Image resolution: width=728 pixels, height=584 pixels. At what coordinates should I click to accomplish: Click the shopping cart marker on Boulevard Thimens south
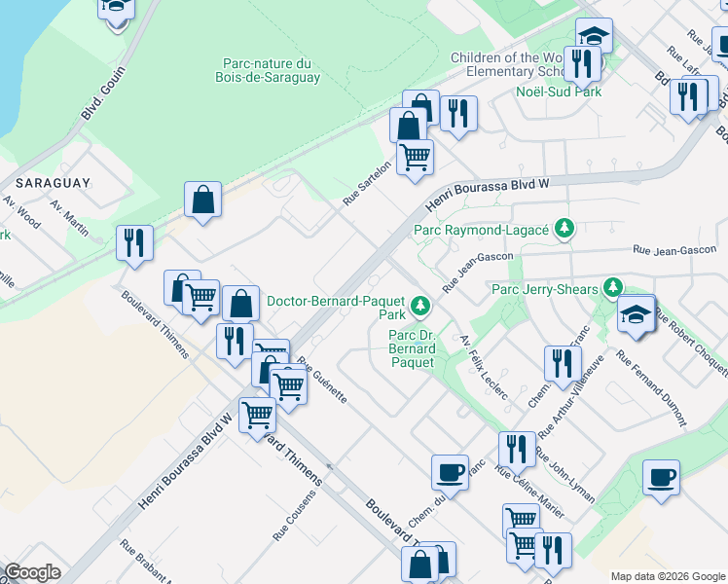[257, 417]
